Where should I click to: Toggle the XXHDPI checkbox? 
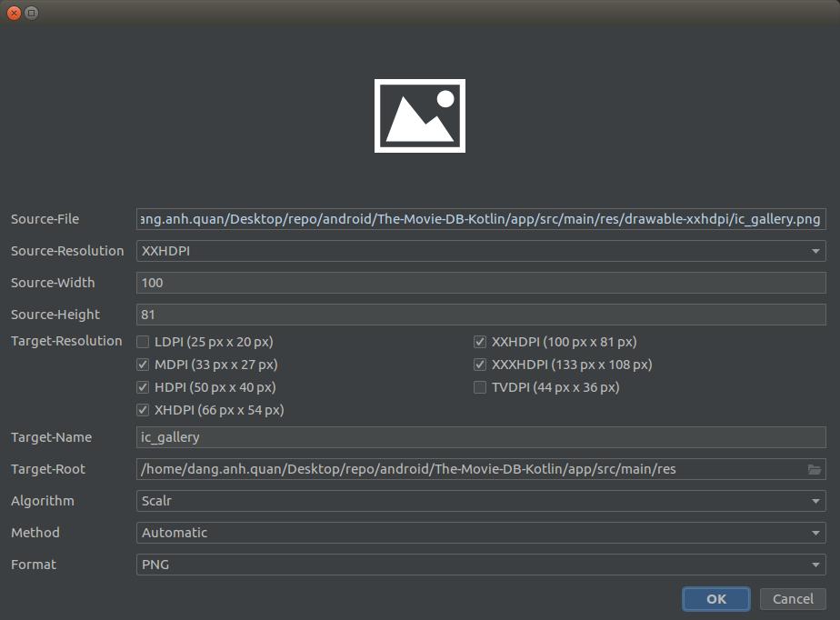tap(480, 342)
